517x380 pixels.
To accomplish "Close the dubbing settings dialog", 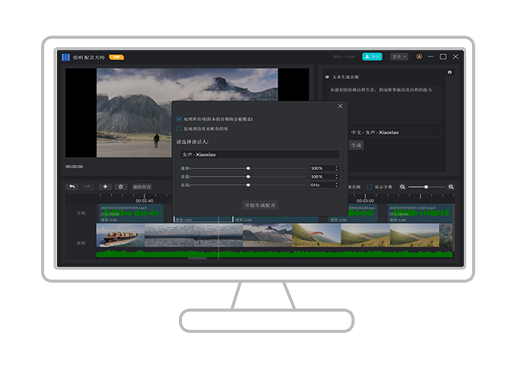I will coord(340,106).
